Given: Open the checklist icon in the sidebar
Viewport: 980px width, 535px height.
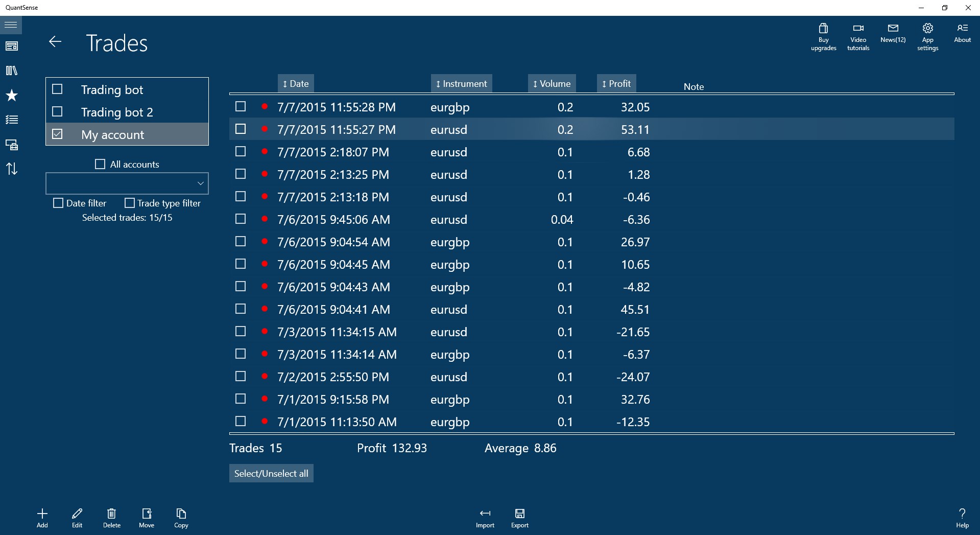Looking at the screenshot, I should [11, 120].
